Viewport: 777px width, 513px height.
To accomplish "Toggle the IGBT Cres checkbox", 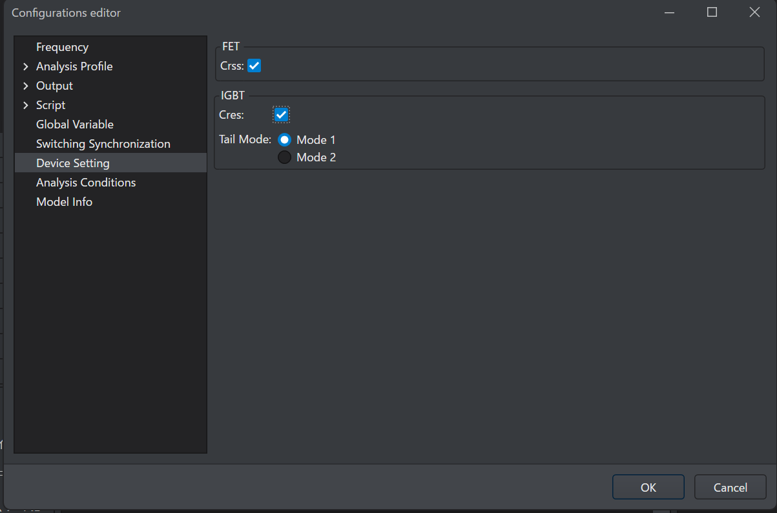I will click(x=281, y=115).
